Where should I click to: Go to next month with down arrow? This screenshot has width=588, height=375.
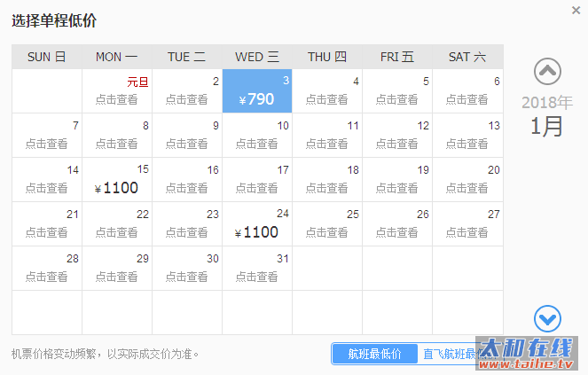click(x=547, y=319)
